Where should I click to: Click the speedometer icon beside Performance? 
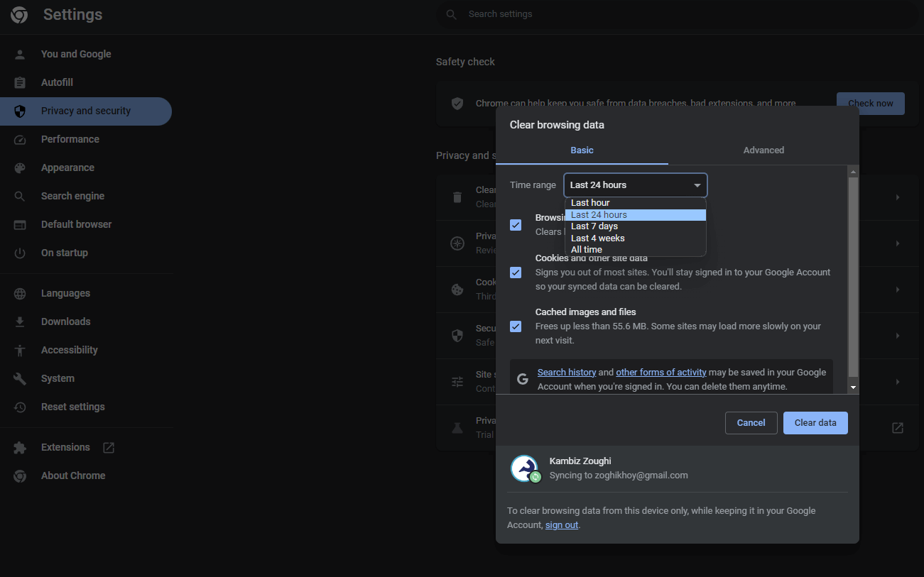click(20, 139)
